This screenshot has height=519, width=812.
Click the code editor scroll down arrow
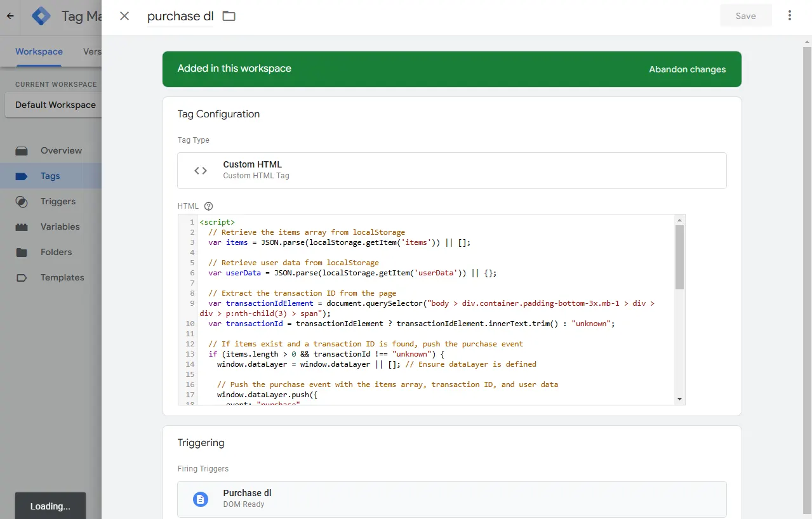(x=679, y=398)
